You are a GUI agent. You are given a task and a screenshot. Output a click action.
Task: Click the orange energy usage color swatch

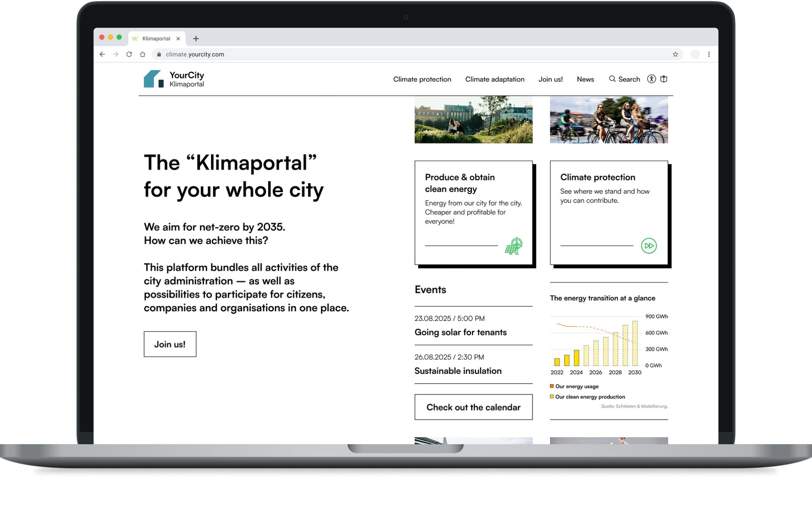coord(551,386)
